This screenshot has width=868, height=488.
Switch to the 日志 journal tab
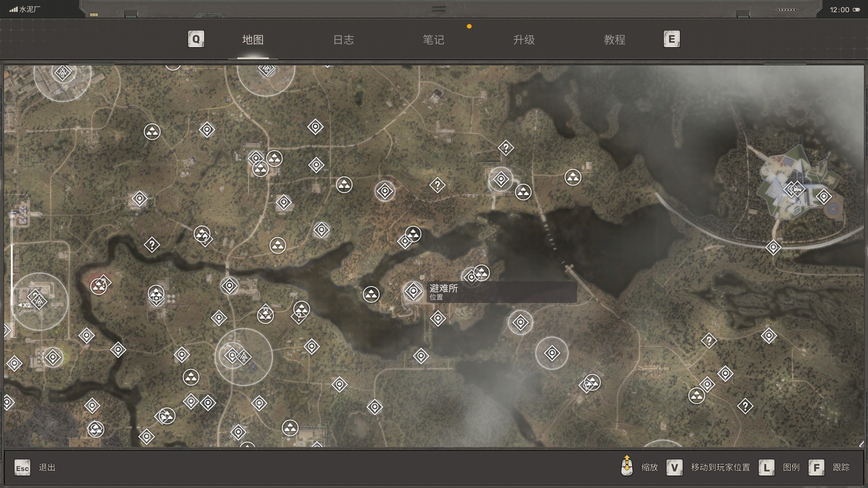(343, 40)
